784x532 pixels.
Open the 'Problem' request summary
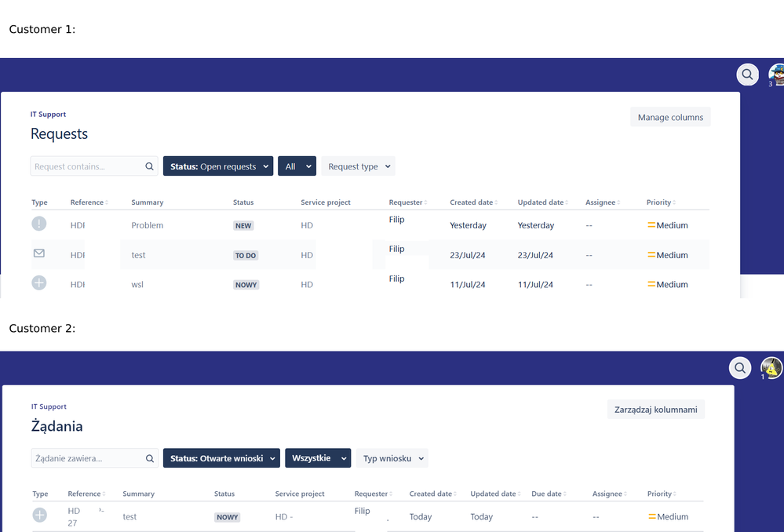coord(147,225)
